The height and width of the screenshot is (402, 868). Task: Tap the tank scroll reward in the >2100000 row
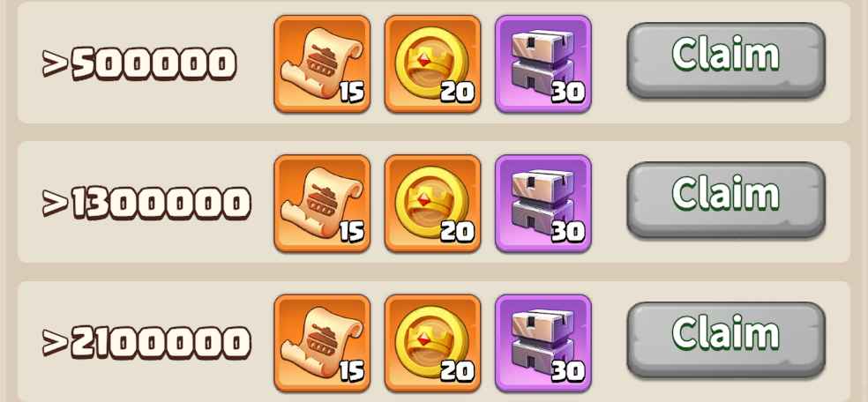point(322,344)
